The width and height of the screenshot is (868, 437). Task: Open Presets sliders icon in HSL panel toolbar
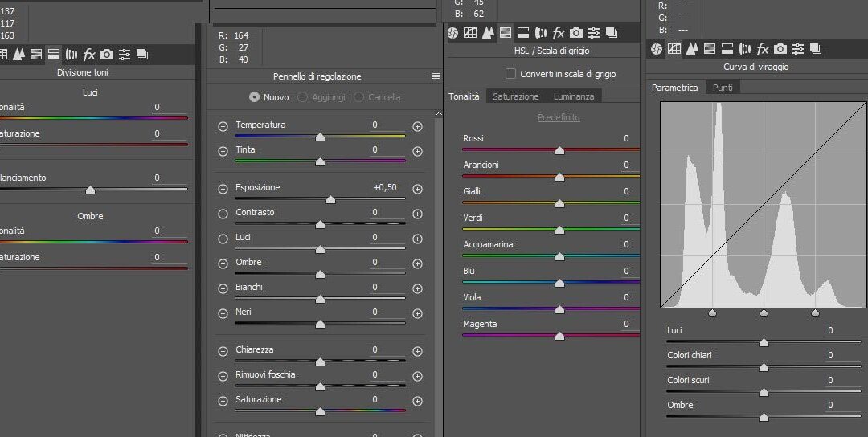coord(594,33)
